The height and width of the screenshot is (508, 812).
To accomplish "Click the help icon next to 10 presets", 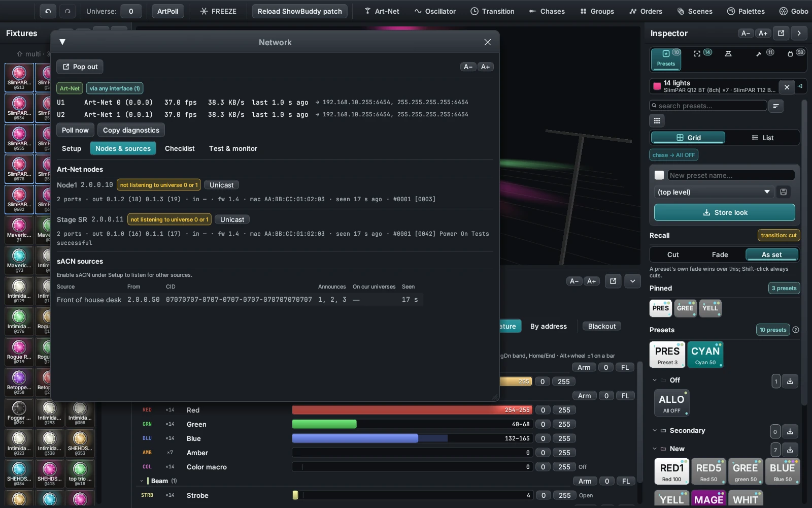I will 796,330.
